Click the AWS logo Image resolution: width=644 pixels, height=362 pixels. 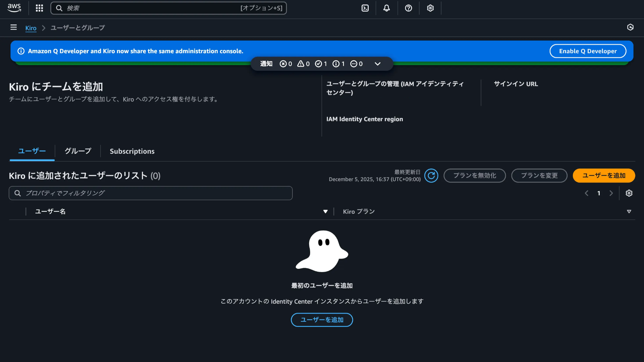pos(14,8)
